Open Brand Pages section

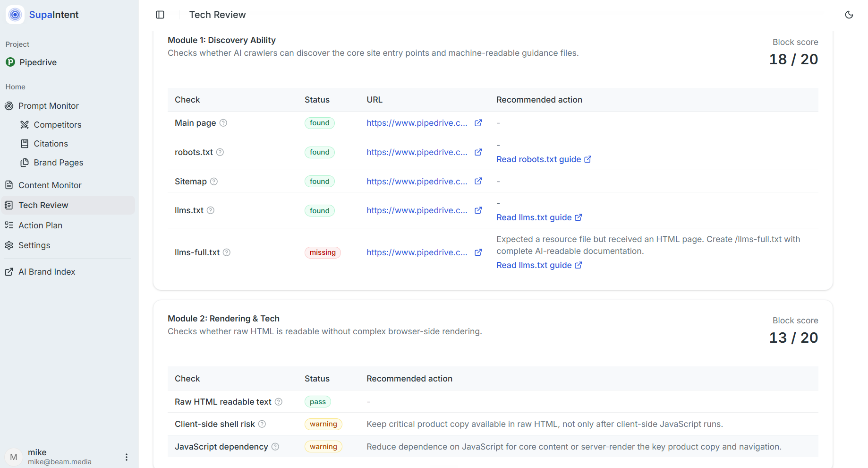[x=58, y=163]
